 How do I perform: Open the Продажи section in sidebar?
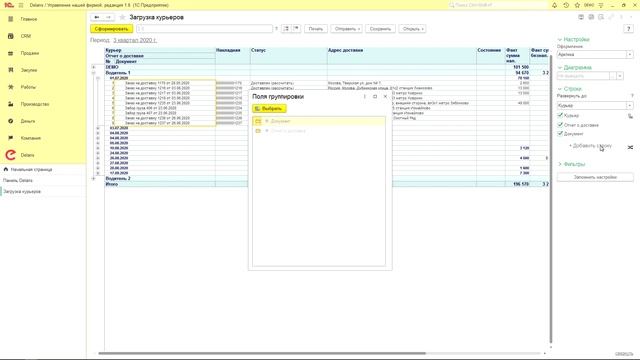[x=30, y=53]
